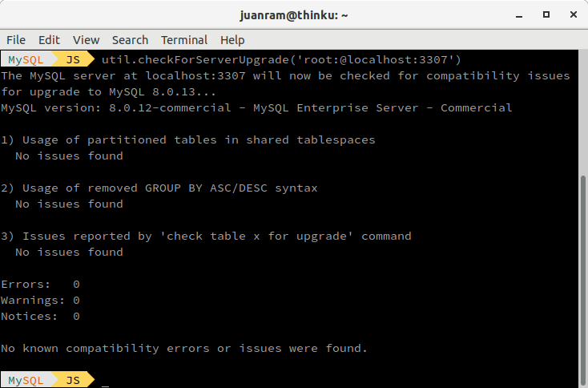
Task: Click 'The MySQL server at localhost:3307' line
Action: point(285,76)
